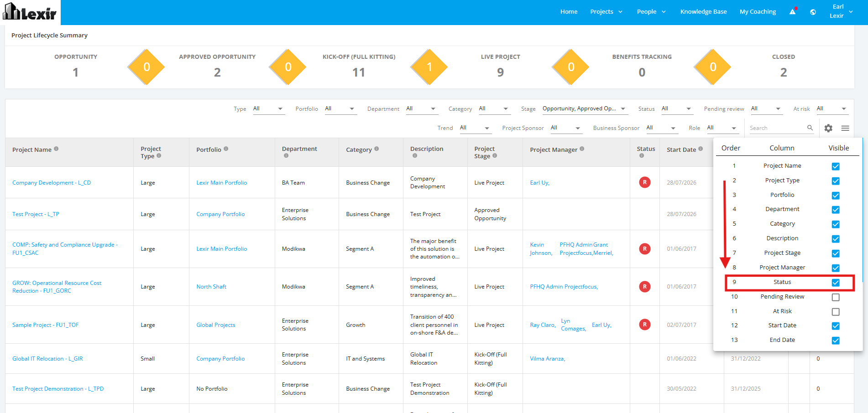Image resolution: width=868 pixels, height=413 pixels.
Task: Click the search magnifier icon
Action: pyautogui.click(x=810, y=128)
